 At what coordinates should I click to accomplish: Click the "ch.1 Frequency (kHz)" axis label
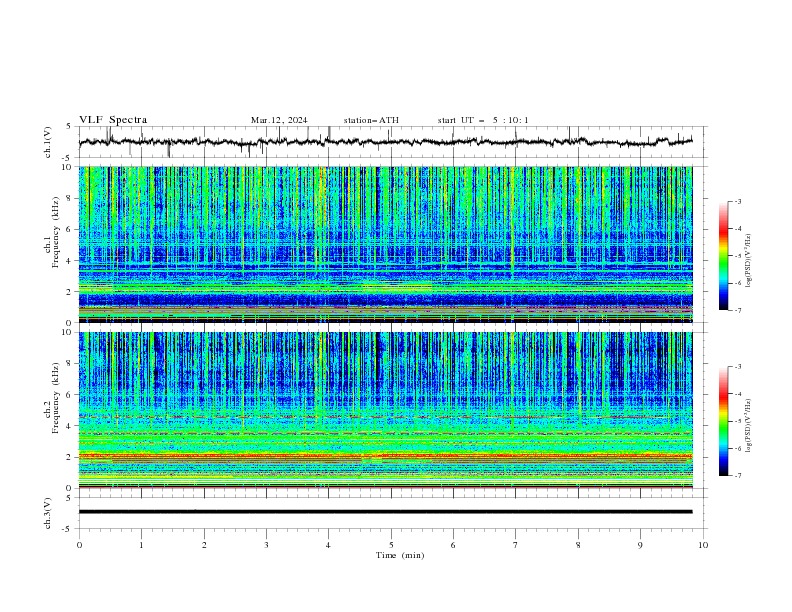pyautogui.click(x=52, y=232)
